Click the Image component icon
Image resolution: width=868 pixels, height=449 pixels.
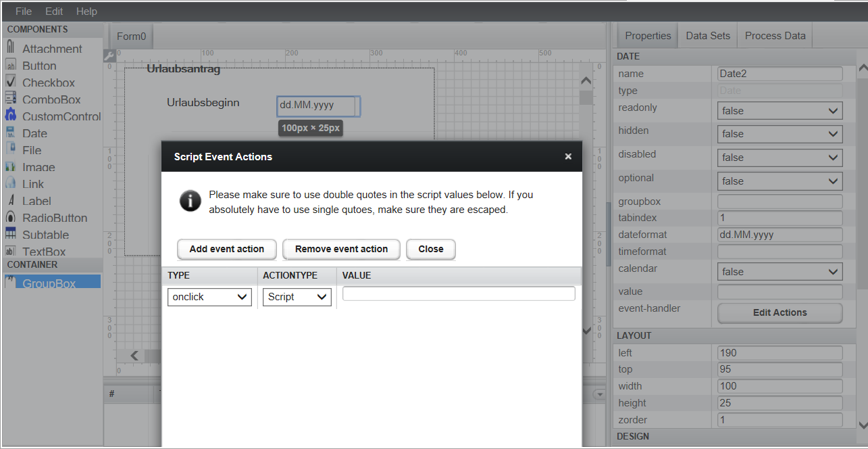pyautogui.click(x=11, y=166)
